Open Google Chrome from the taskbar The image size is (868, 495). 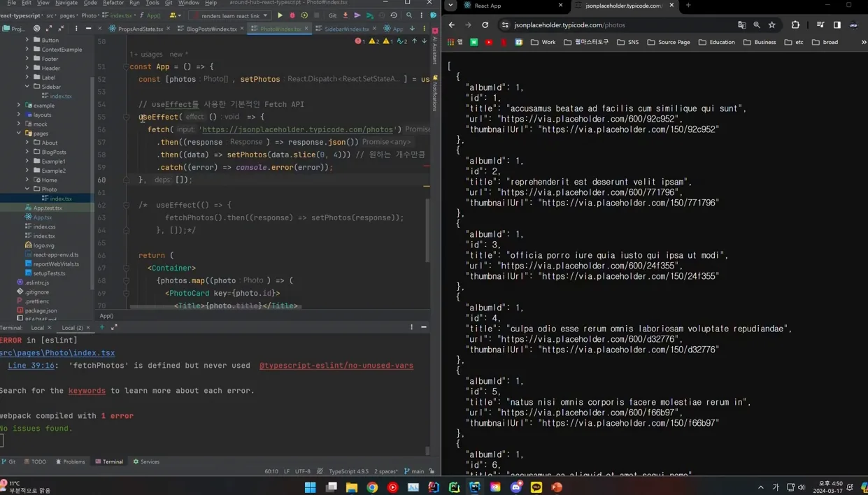tap(372, 487)
